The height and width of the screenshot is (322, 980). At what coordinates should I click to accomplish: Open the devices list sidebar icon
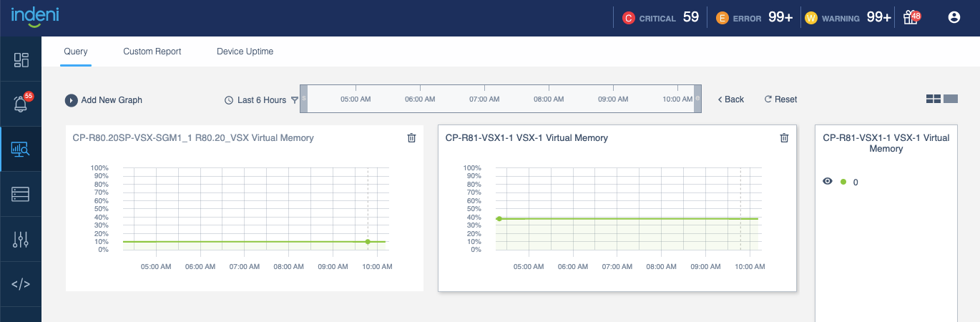pyautogui.click(x=21, y=194)
